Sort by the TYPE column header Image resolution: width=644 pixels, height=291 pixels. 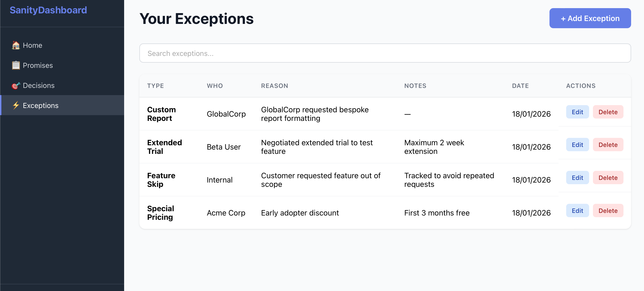[x=155, y=86]
